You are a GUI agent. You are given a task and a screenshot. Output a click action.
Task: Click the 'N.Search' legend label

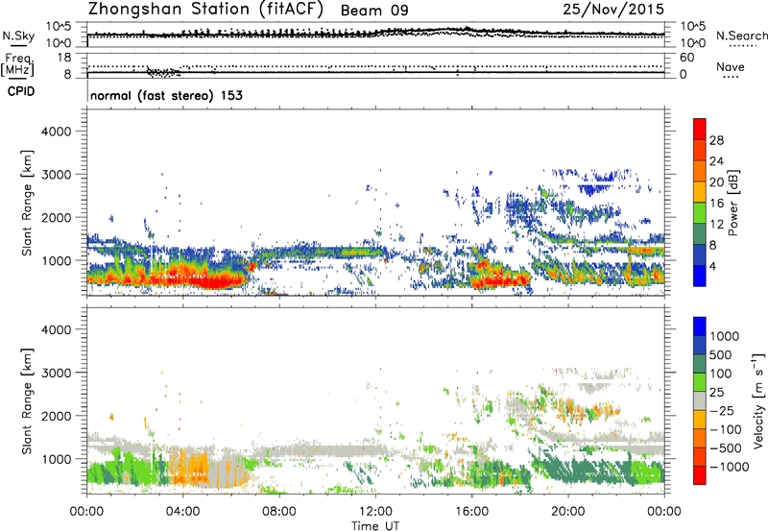741,36
